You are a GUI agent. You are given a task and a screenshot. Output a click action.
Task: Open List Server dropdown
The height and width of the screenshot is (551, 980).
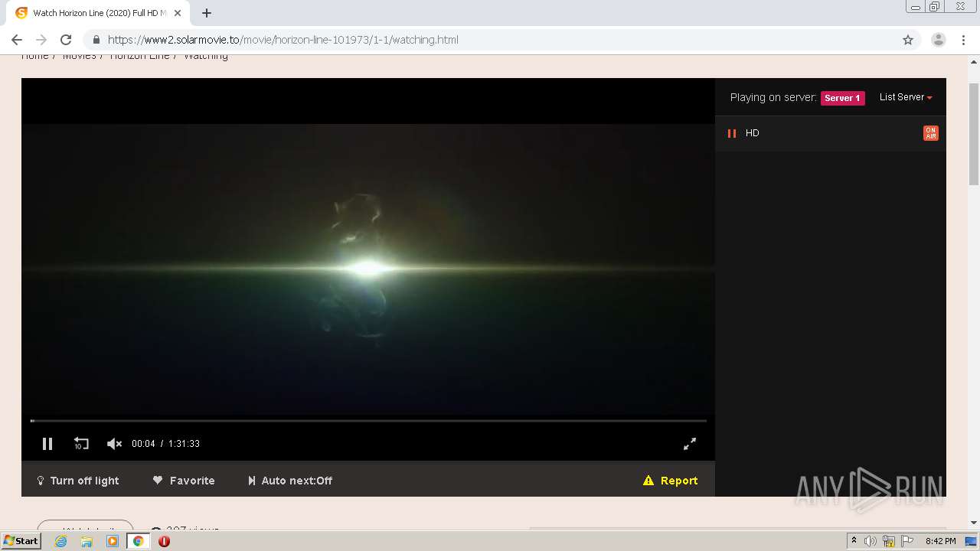tap(906, 97)
